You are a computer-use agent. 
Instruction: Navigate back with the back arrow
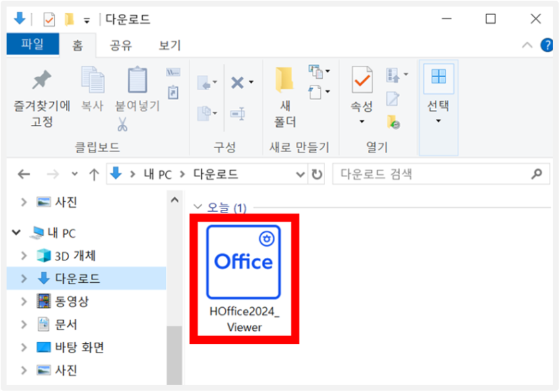click(24, 174)
